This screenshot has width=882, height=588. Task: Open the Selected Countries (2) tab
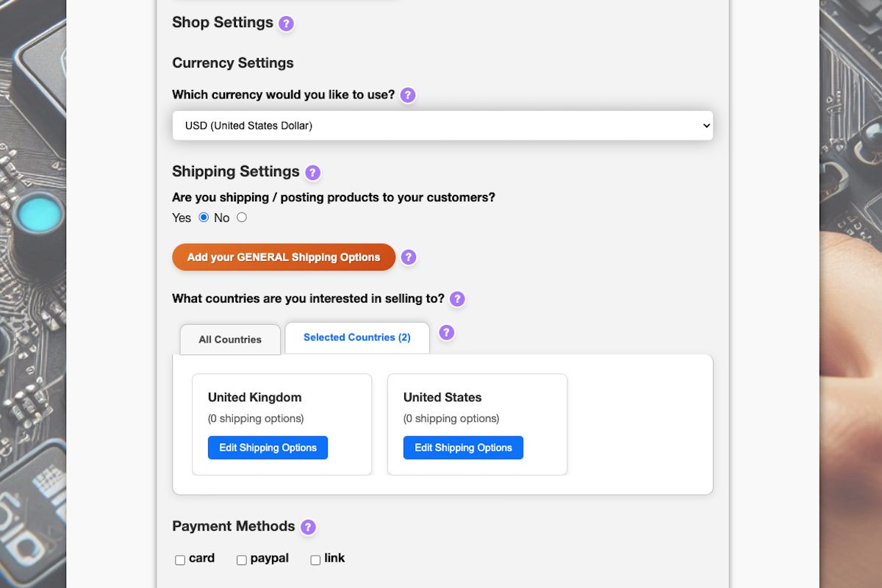tap(356, 337)
